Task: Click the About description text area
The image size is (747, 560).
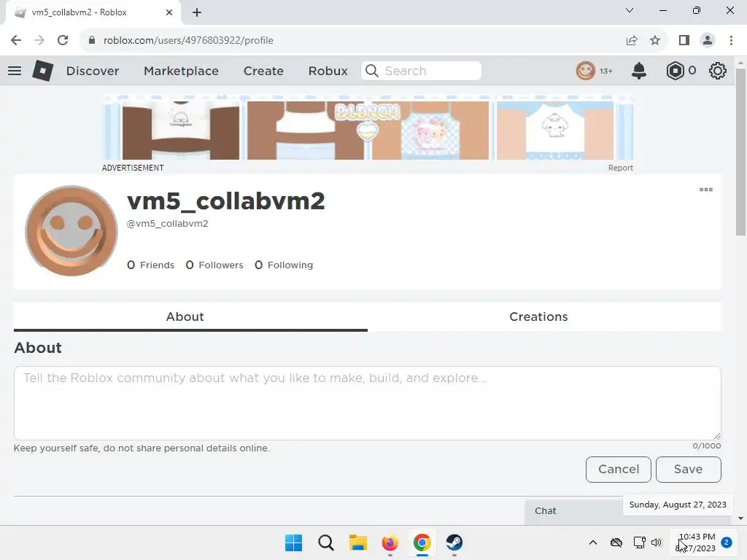Action: point(368,402)
